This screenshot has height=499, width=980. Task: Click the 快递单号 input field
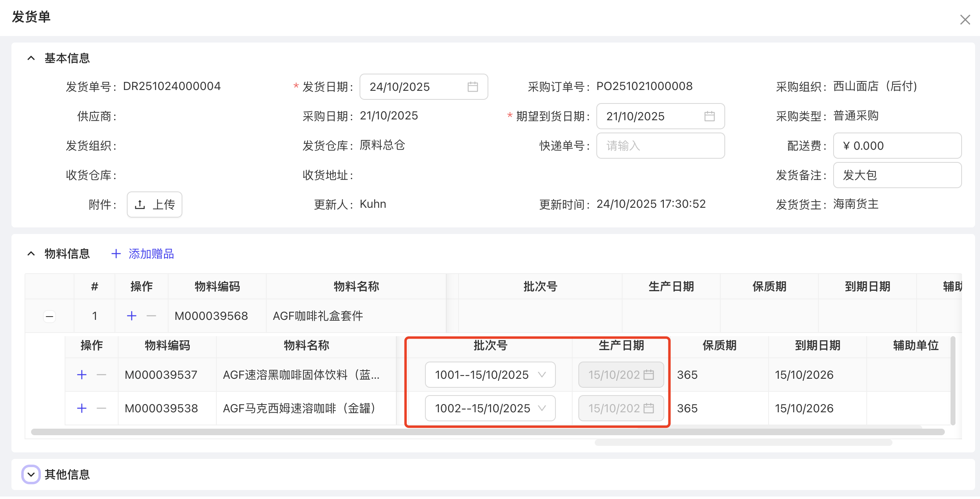(x=660, y=146)
